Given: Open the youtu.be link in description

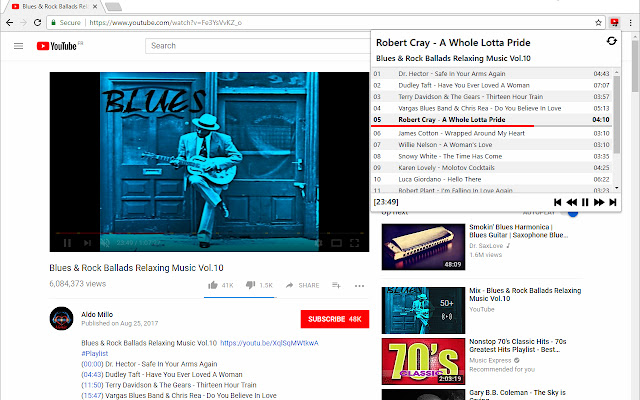Looking at the screenshot, I should (269, 343).
